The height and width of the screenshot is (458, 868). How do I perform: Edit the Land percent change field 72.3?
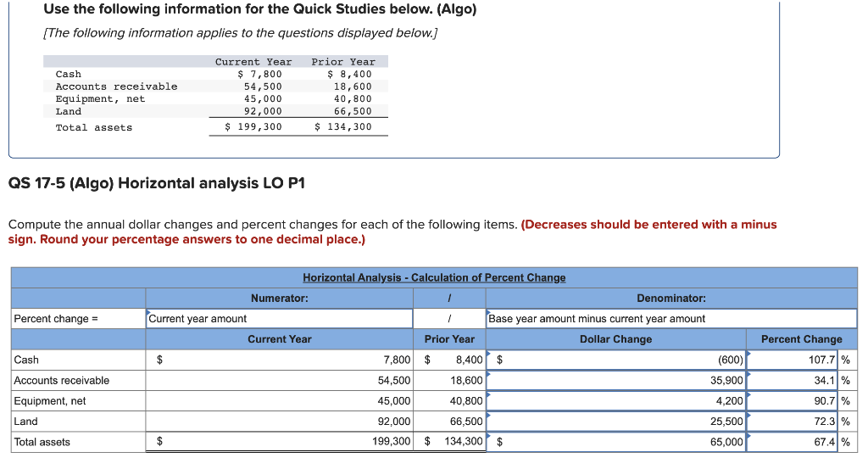(x=793, y=422)
